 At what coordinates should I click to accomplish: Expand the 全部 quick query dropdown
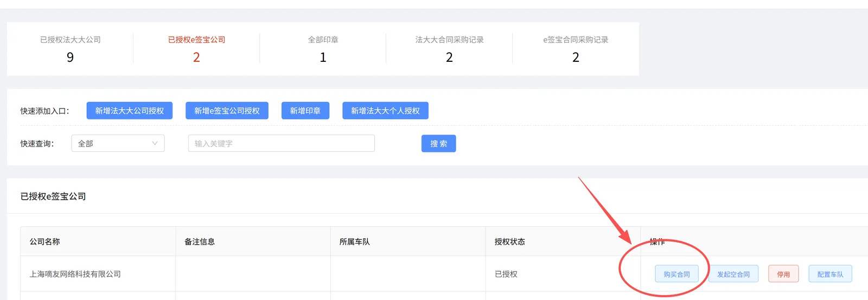click(118, 143)
